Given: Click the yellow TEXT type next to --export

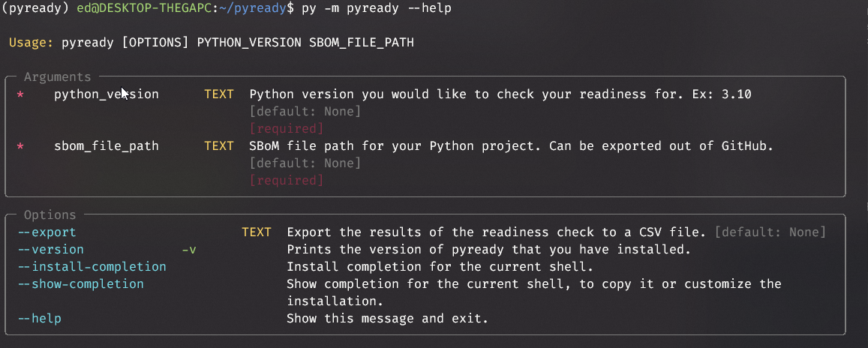Looking at the screenshot, I should (256, 232).
